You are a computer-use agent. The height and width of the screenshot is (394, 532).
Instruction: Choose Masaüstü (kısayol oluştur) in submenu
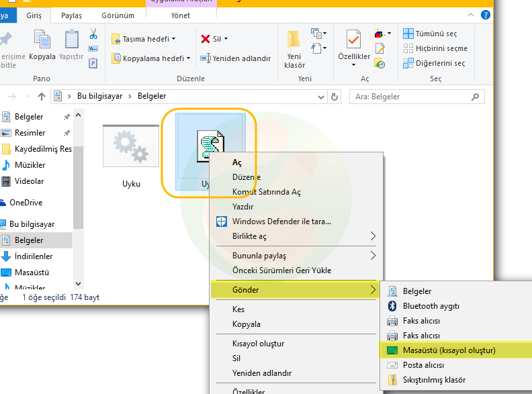[449, 350]
